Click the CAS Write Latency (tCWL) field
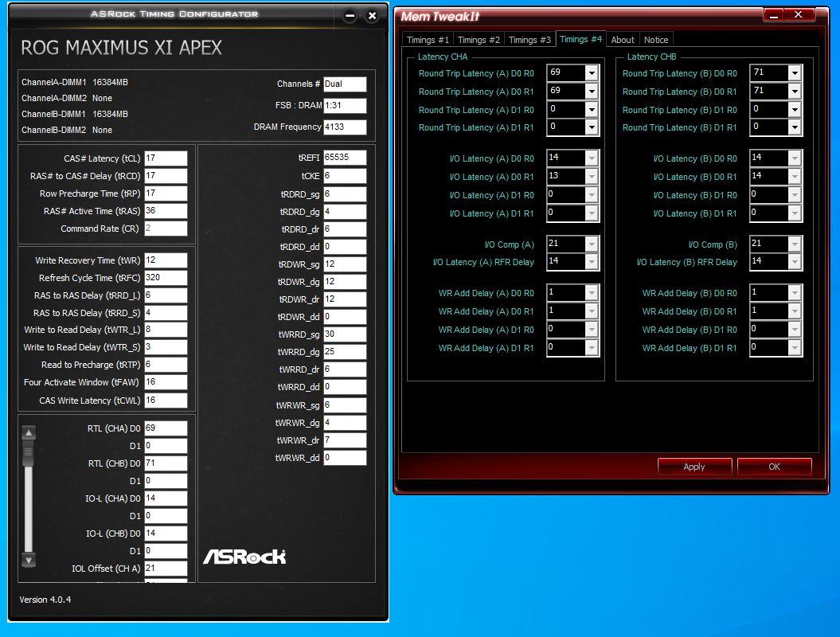This screenshot has height=637, width=840. [x=166, y=401]
